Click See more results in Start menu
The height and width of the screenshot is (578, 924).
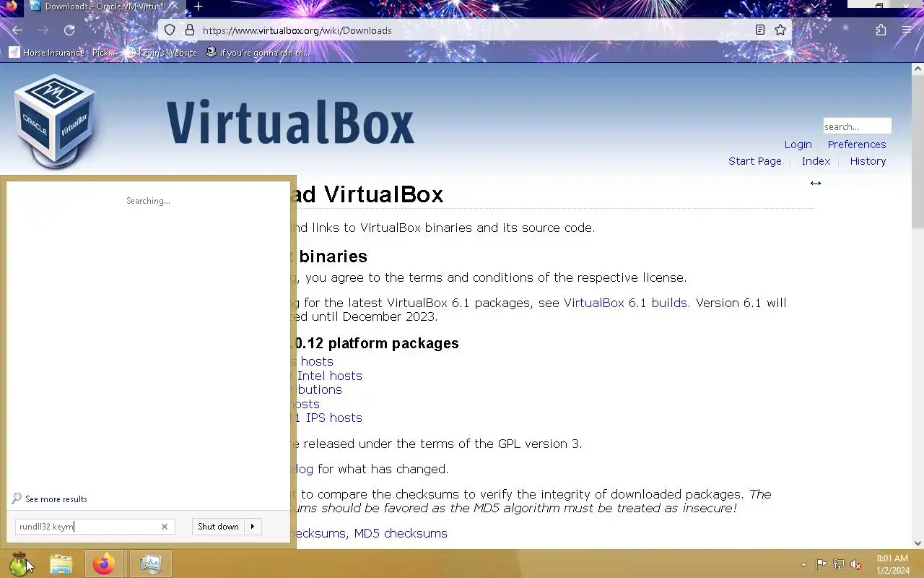pos(50,499)
